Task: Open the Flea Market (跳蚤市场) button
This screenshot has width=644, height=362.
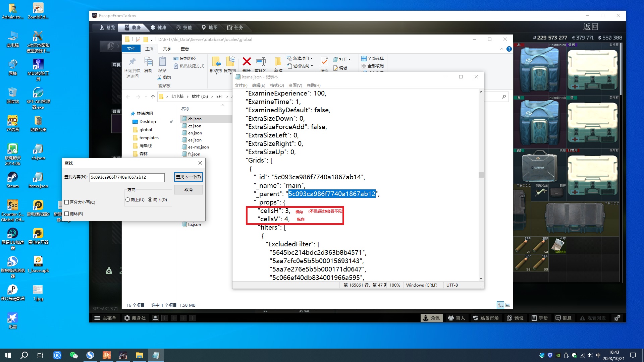Action: click(486, 318)
